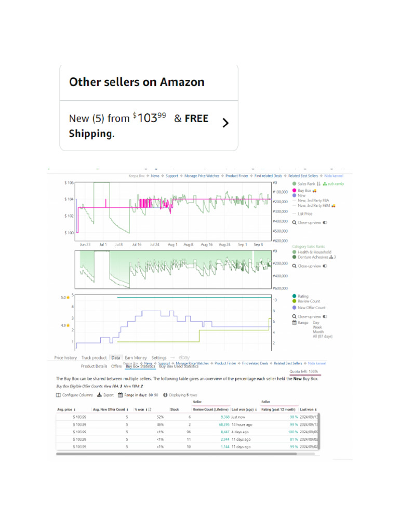399x532 pixels.
Task: Toggle the pink Buy Box legend dot
Action: pos(295,190)
